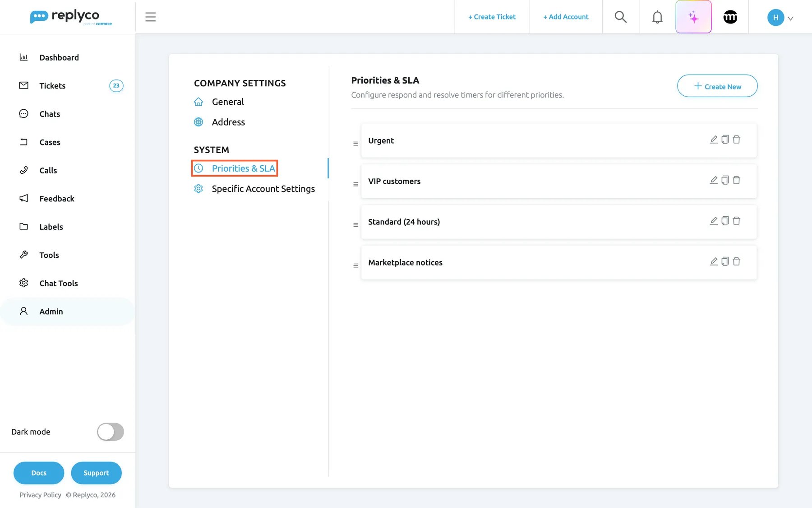This screenshot has width=812, height=508.
Task: Delete the VIP customers priority
Action: (x=737, y=180)
